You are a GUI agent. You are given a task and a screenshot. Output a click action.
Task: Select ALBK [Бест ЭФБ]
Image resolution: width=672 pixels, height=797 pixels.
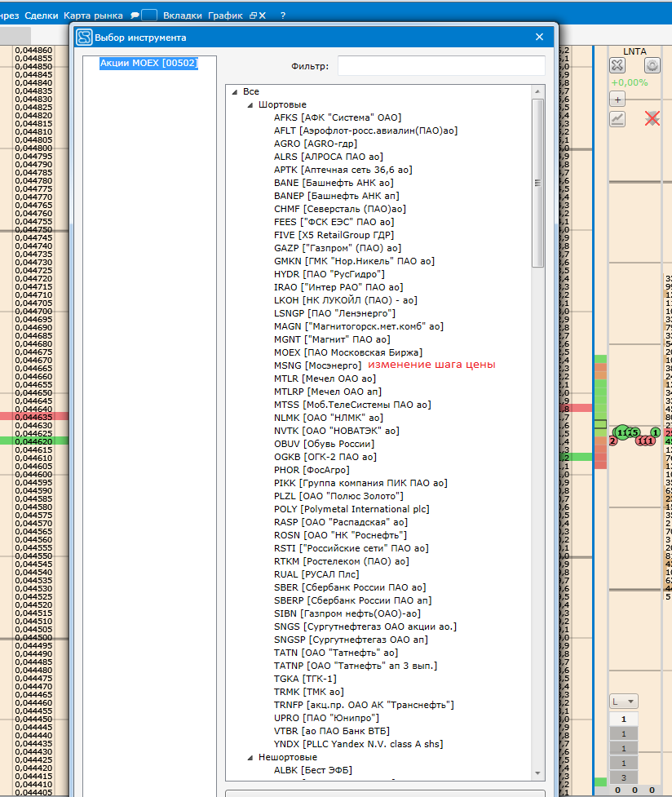[313, 771]
